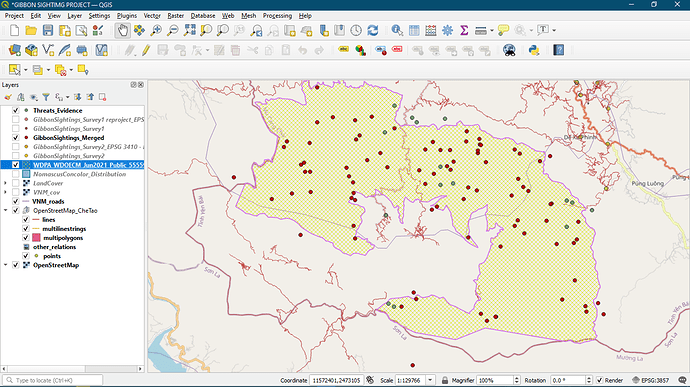Enable the LandCover layer checkbox

pos(16,183)
